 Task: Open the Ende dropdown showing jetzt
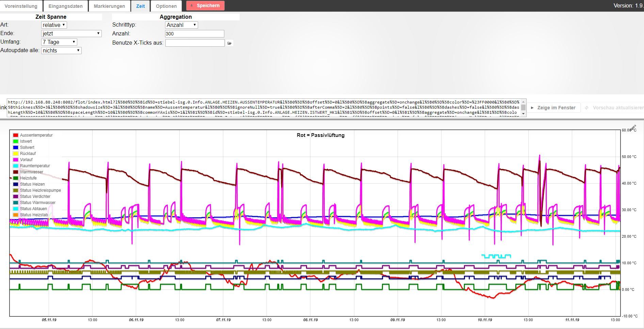coord(71,33)
